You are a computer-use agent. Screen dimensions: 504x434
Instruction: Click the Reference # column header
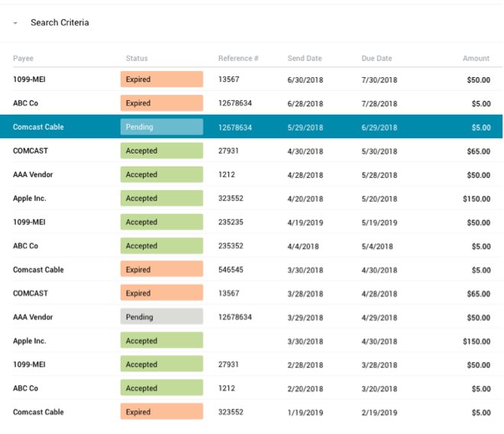(238, 59)
